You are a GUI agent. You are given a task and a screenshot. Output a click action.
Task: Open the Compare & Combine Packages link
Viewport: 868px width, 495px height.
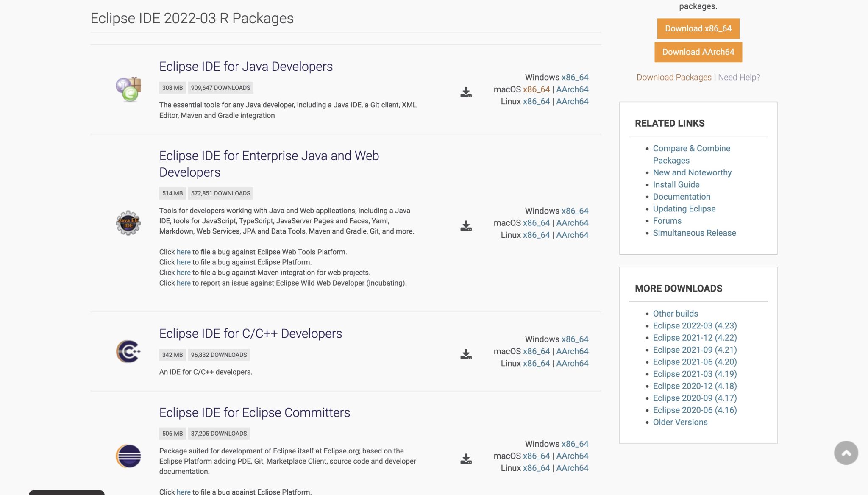click(691, 154)
